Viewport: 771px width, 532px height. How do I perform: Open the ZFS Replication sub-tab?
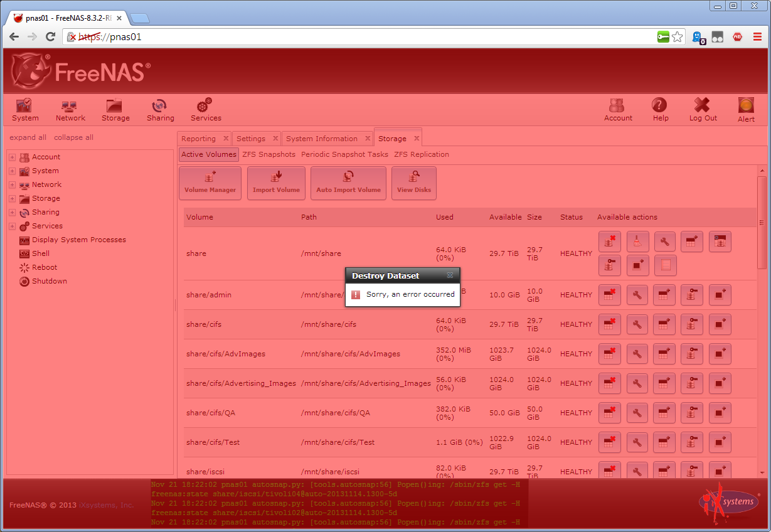click(x=422, y=154)
